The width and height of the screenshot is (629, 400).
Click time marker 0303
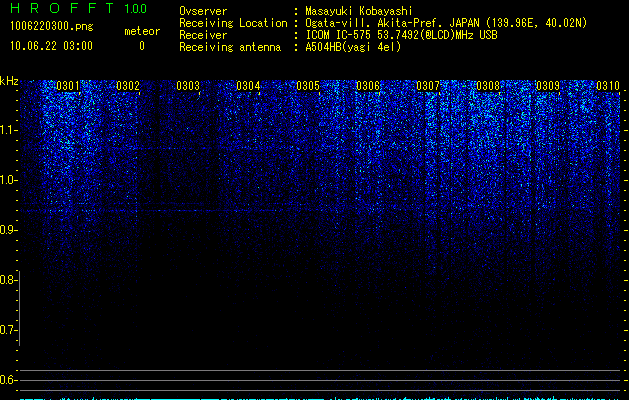pos(188,86)
